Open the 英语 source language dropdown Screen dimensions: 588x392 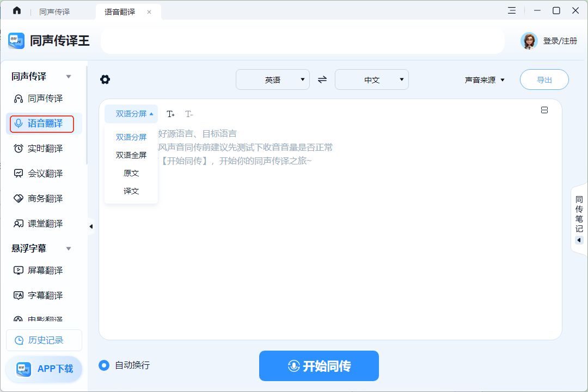click(x=273, y=79)
